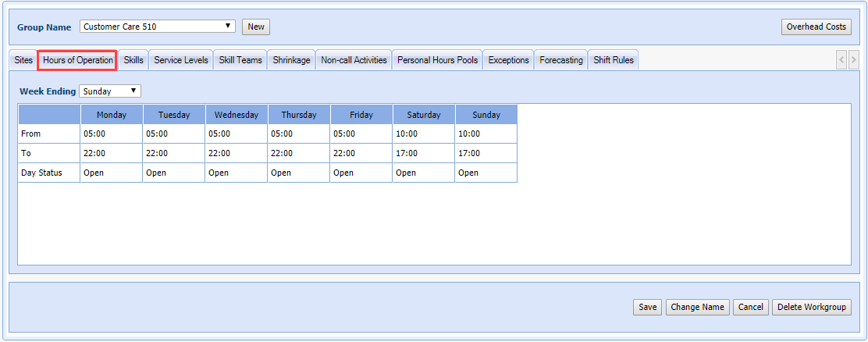
Task: Click the Delete Workgroup button
Action: [x=811, y=307]
